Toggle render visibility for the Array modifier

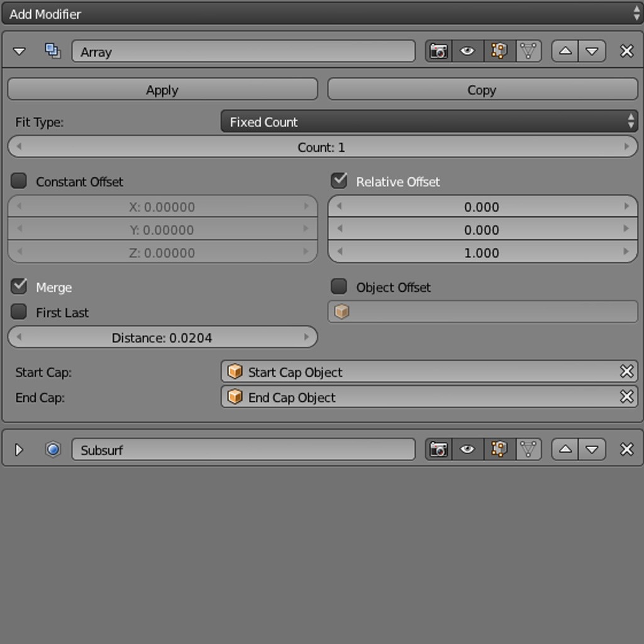439,51
